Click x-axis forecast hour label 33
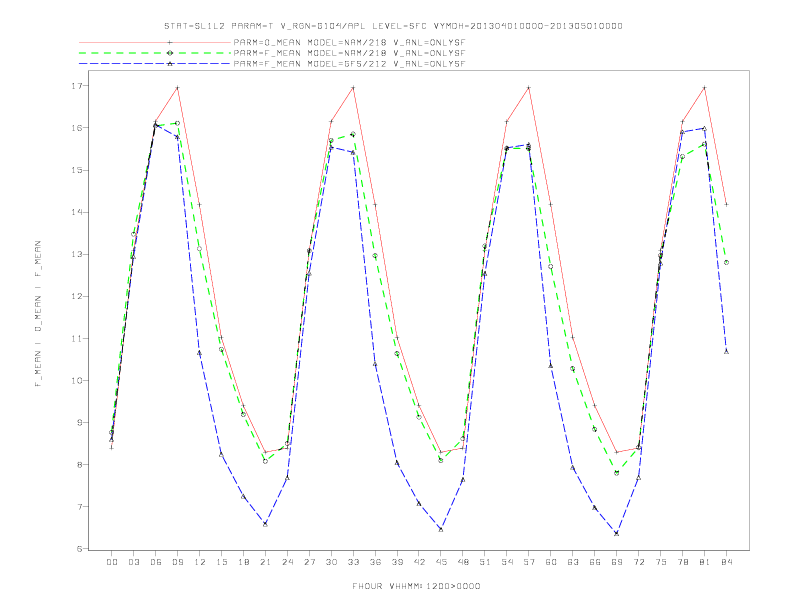The width and height of the screenshot is (792, 612). pos(353,562)
